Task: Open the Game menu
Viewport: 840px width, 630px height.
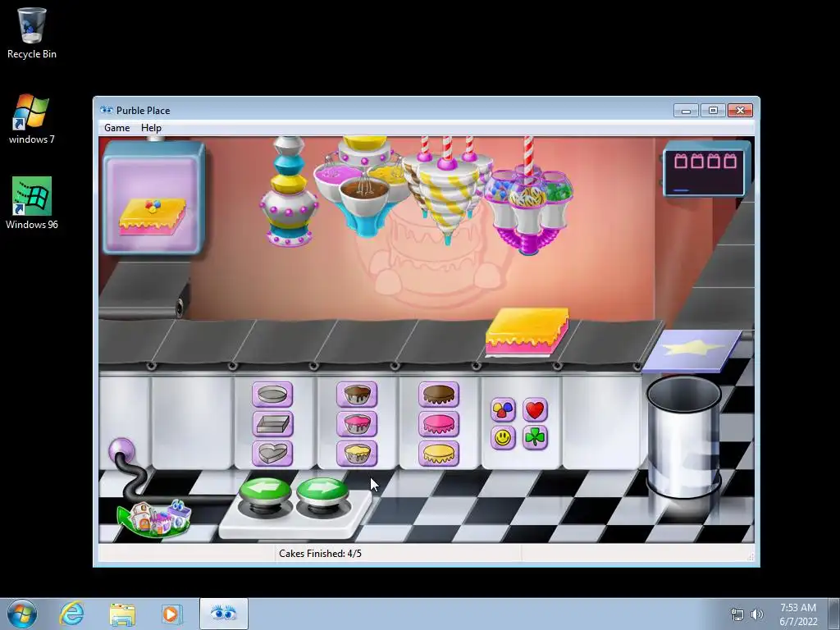Action: click(x=116, y=128)
